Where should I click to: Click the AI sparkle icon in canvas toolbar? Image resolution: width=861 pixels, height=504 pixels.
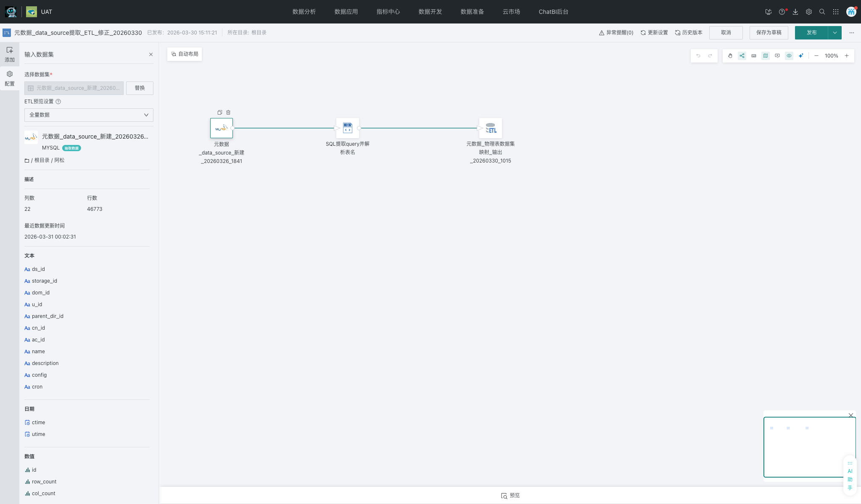click(x=801, y=56)
